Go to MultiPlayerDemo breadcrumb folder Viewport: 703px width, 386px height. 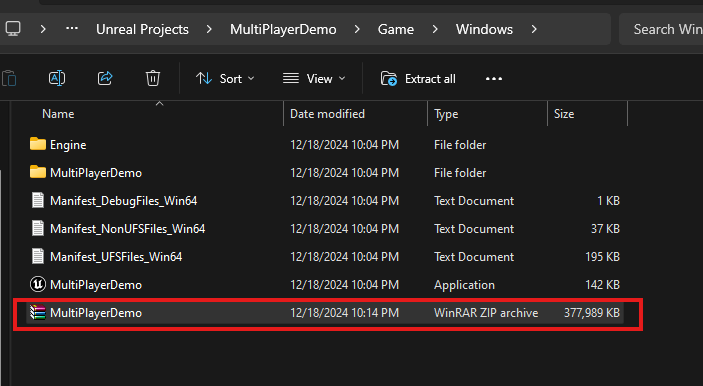(283, 29)
